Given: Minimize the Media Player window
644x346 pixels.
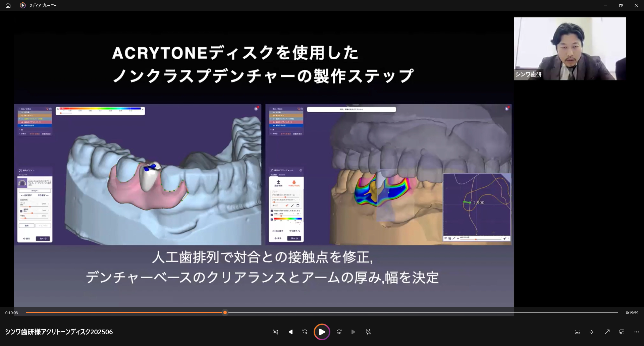Looking at the screenshot, I should 605,5.
